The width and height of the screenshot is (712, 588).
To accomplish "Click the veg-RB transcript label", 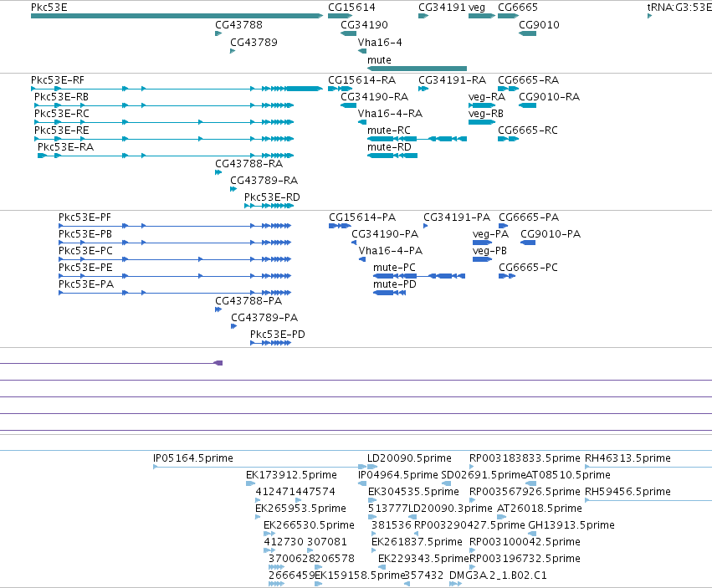I will [486, 114].
